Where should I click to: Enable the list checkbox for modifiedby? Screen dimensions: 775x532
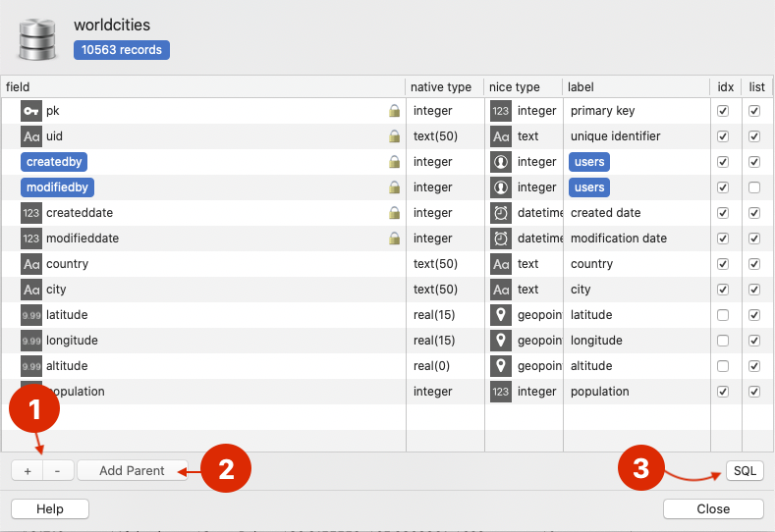coord(754,187)
